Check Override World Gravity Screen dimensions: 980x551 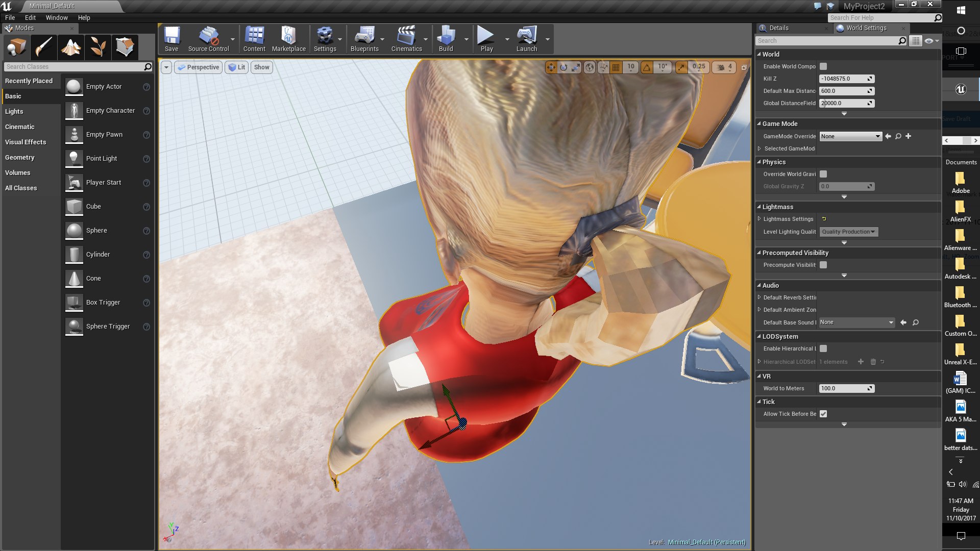click(823, 174)
